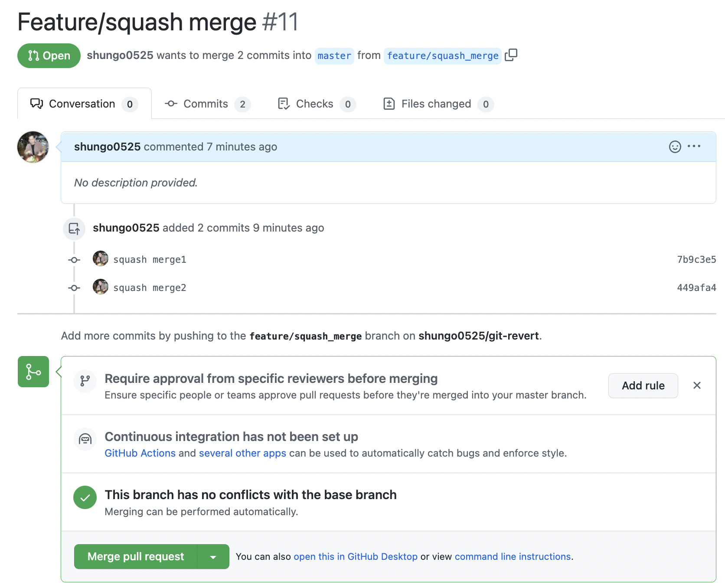
Task: Click the branch rule icon beside Require approval
Action: [x=85, y=381]
